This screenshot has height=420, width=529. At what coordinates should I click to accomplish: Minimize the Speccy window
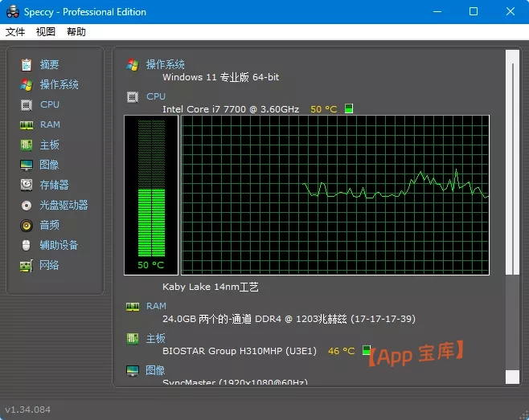[437, 12]
